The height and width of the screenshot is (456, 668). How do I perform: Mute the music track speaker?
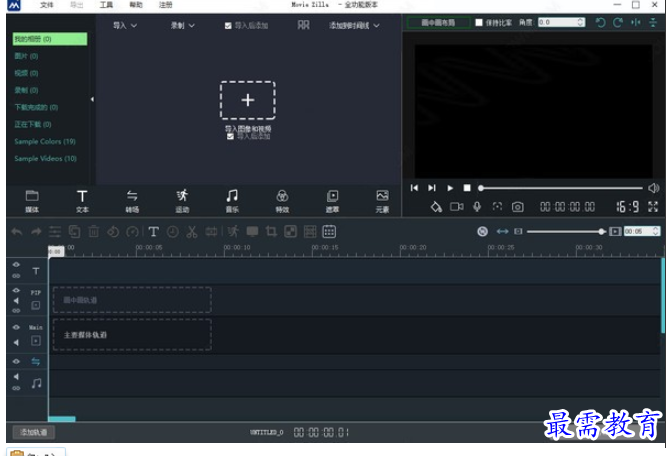click(16, 376)
